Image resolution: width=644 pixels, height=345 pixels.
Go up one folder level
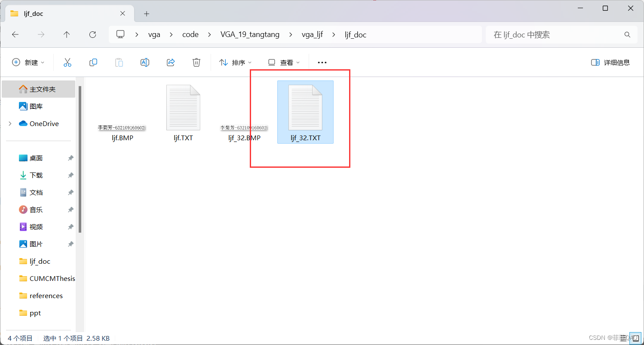tap(67, 35)
